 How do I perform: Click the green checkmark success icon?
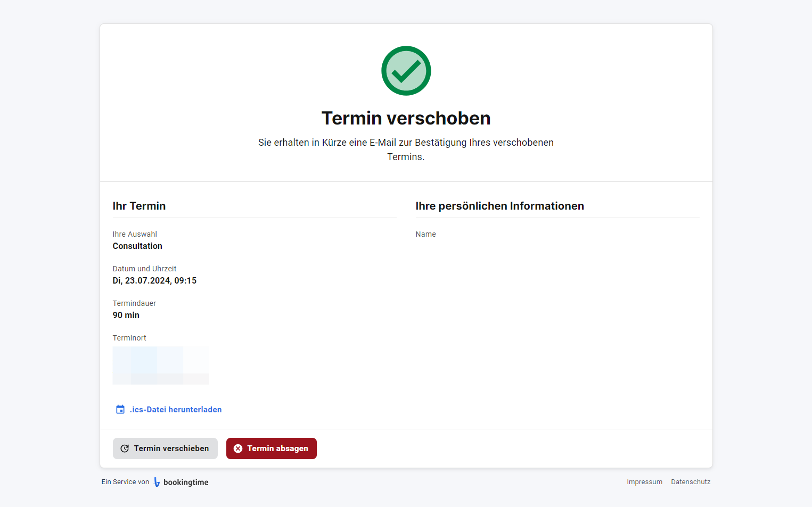(406, 71)
